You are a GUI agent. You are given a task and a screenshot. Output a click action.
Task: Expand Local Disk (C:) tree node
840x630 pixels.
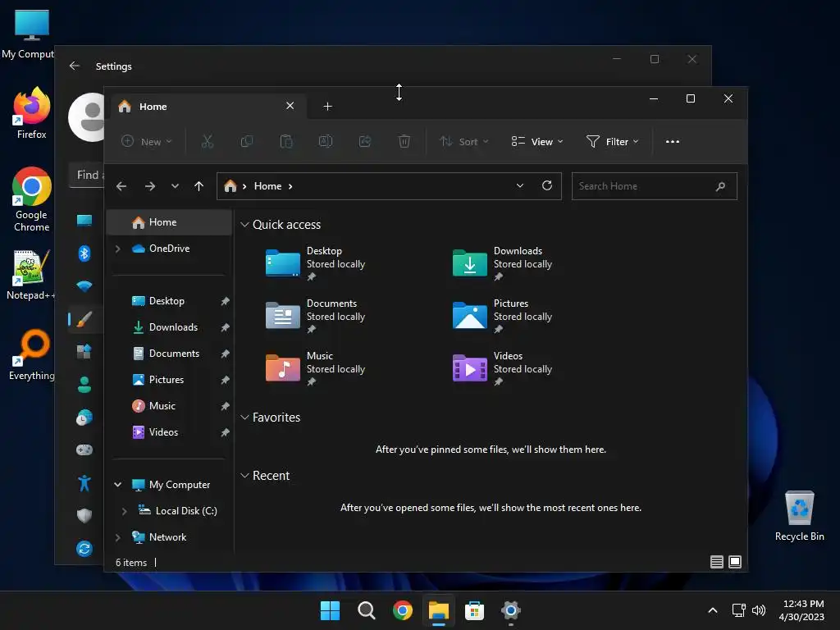coord(125,511)
